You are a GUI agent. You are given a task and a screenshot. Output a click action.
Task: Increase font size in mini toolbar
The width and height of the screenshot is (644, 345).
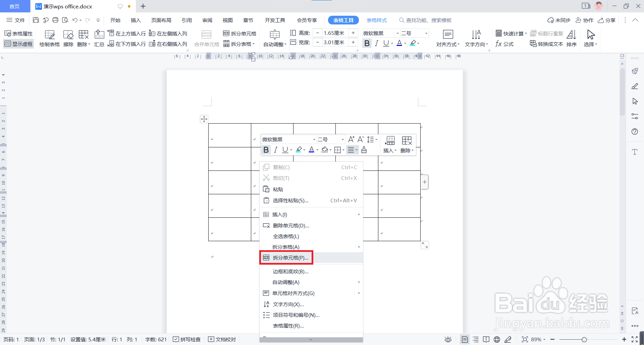click(x=351, y=139)
